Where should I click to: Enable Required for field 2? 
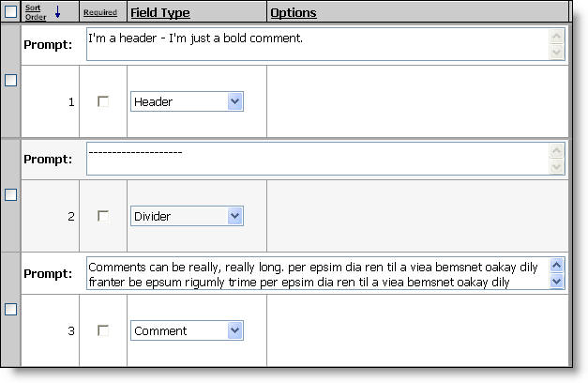tap(103, 216)
